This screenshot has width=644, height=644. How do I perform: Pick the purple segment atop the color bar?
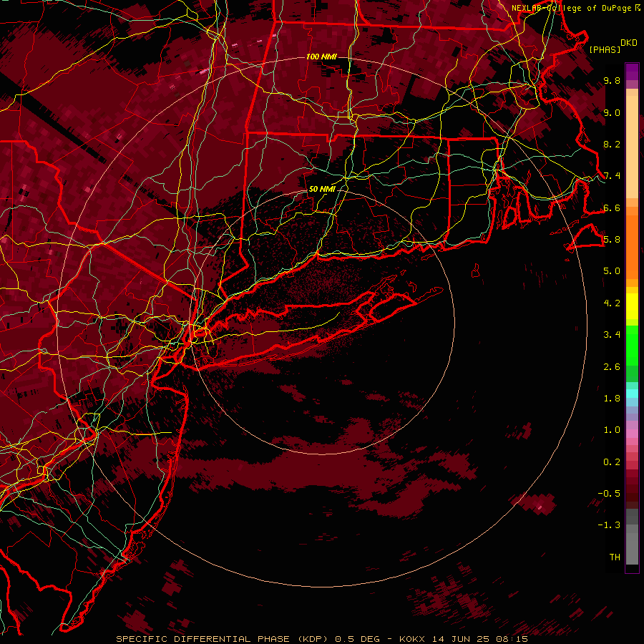(x=632, y=72)
